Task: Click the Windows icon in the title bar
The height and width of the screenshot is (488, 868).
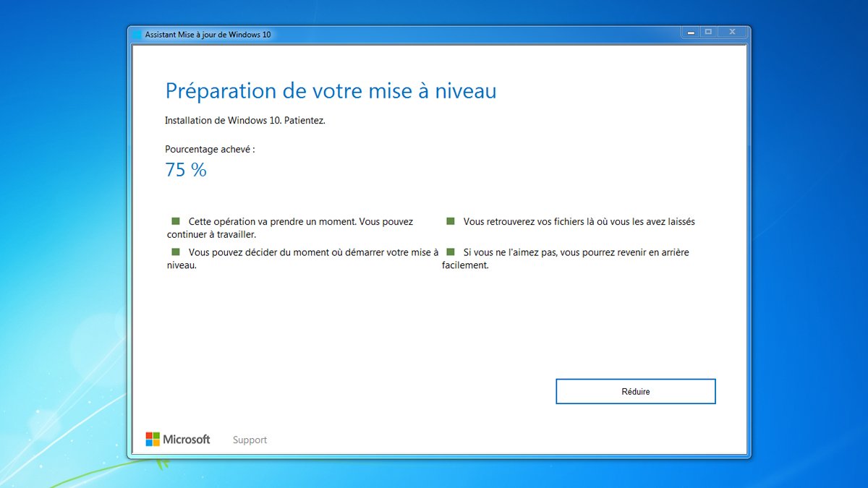Action: point(137,34)
